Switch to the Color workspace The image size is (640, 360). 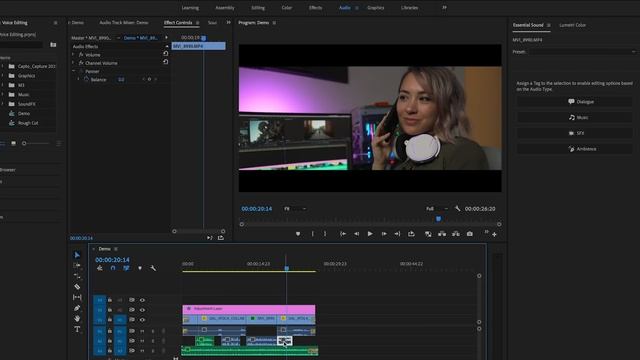287,8
